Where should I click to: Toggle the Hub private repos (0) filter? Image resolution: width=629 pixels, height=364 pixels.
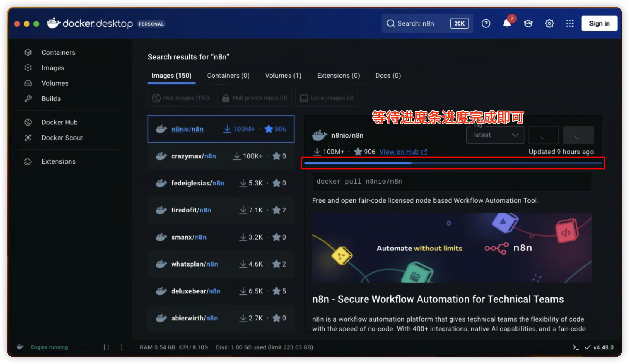pyautogui.click(x=254, y=98)
